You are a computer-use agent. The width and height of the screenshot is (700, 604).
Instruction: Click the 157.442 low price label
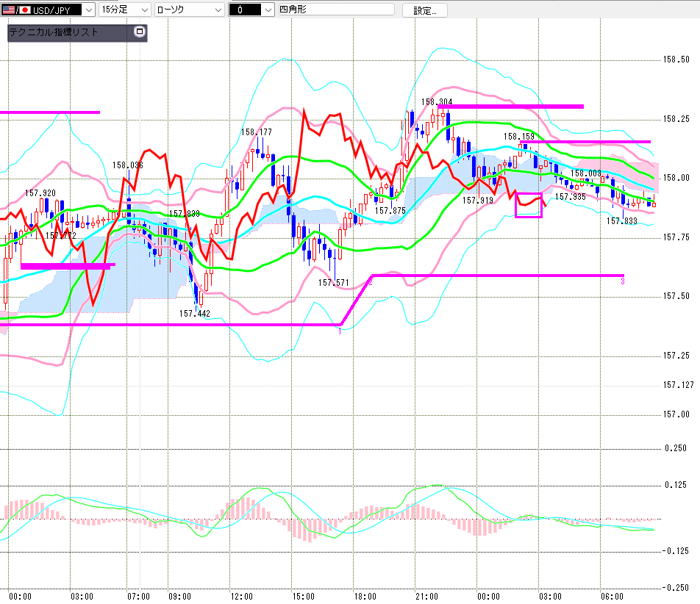pos(195,314)
